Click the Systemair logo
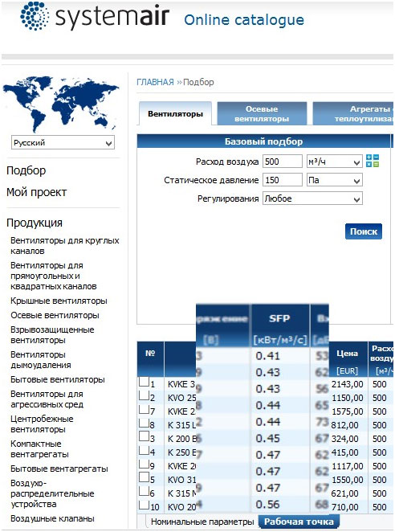 (95, 16)
